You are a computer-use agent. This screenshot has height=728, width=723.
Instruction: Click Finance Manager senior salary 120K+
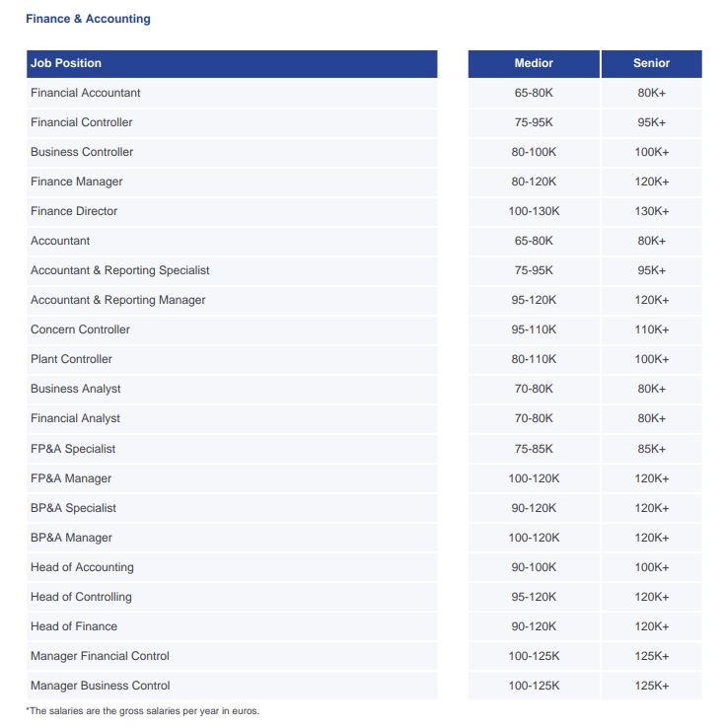click(x=652, y=182)
